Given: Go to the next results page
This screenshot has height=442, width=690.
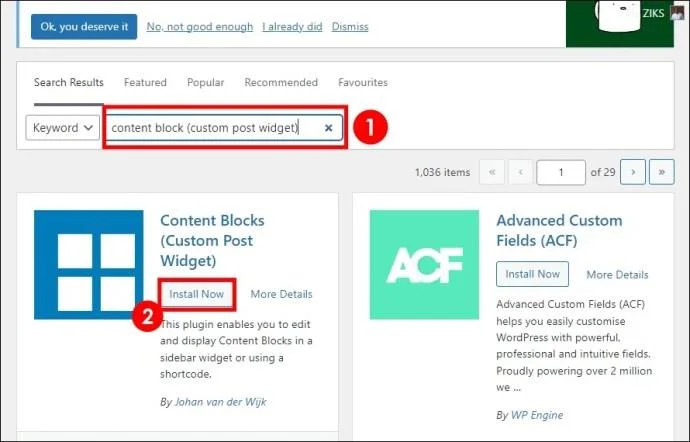Looking at the screenshot, I should tap(633, 172).
